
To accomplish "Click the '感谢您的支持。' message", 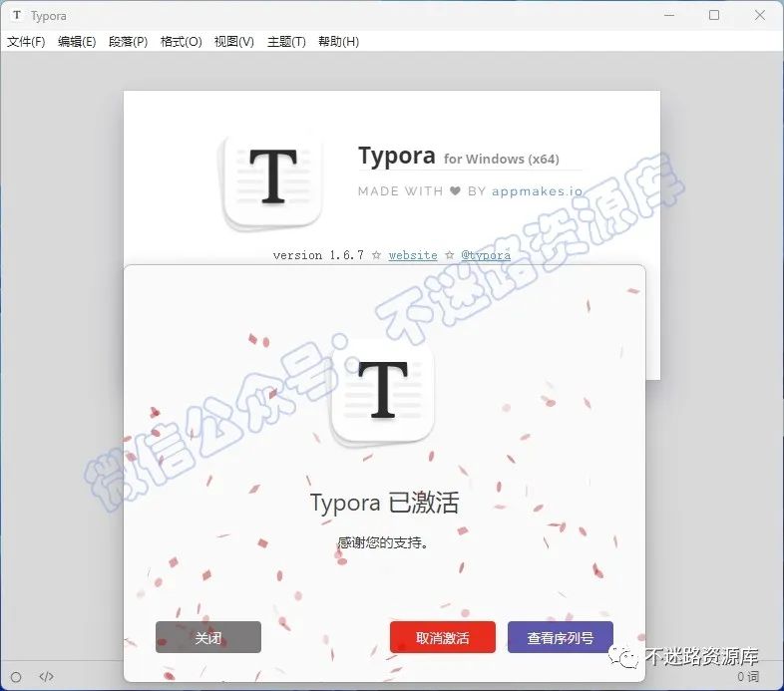I will [x=383, y=542].
